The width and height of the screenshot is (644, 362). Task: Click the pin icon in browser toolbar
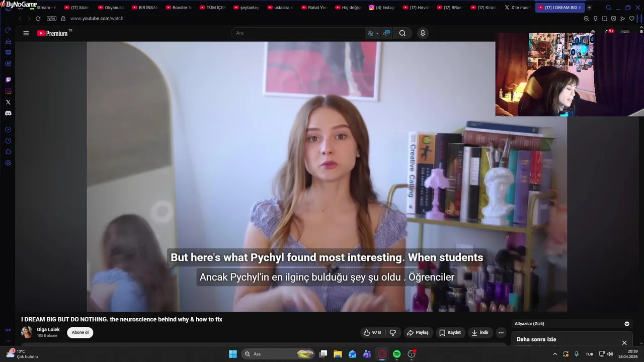[x=595, y=19]
